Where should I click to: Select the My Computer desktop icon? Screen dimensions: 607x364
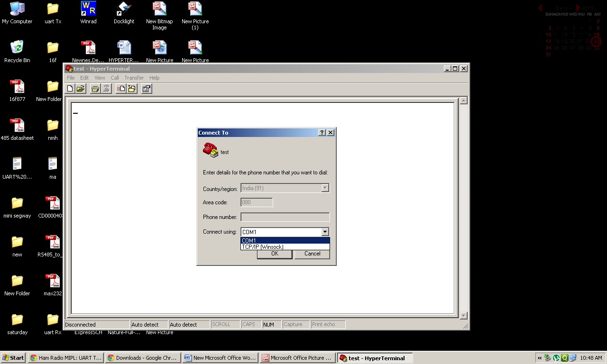pos(17,13)
